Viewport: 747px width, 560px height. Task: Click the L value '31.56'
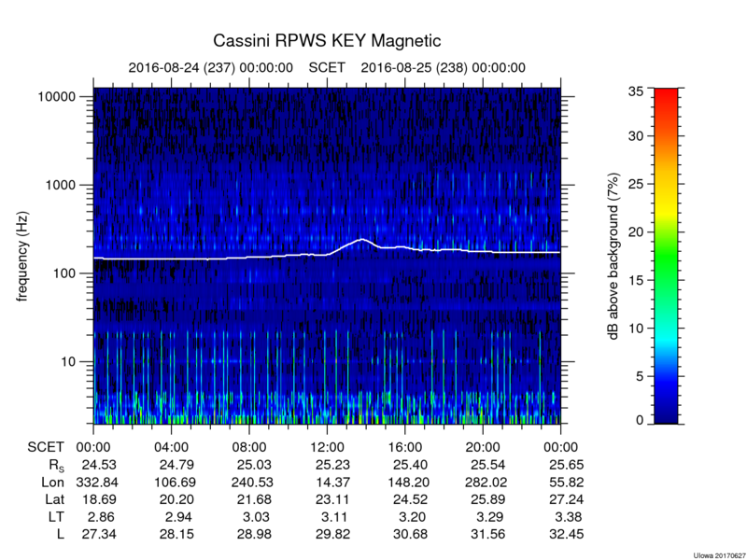click(488, 534)
